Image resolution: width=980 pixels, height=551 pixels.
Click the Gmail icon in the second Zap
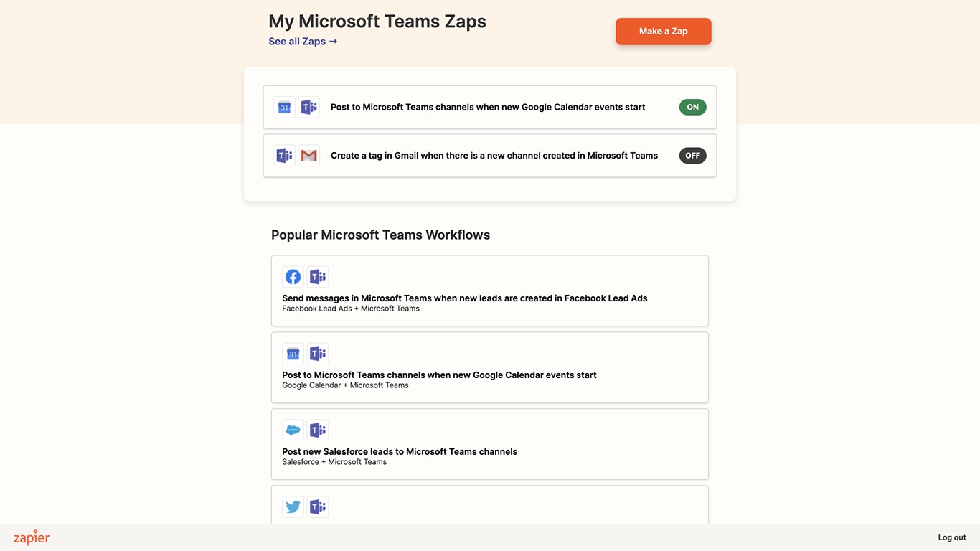pos(309,156)
